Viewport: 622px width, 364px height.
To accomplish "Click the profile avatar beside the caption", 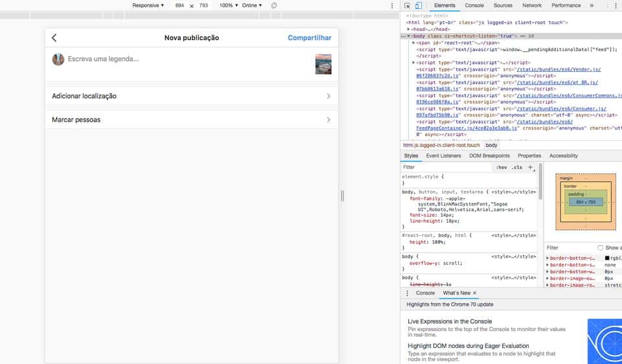I will (x=58, y=60).
